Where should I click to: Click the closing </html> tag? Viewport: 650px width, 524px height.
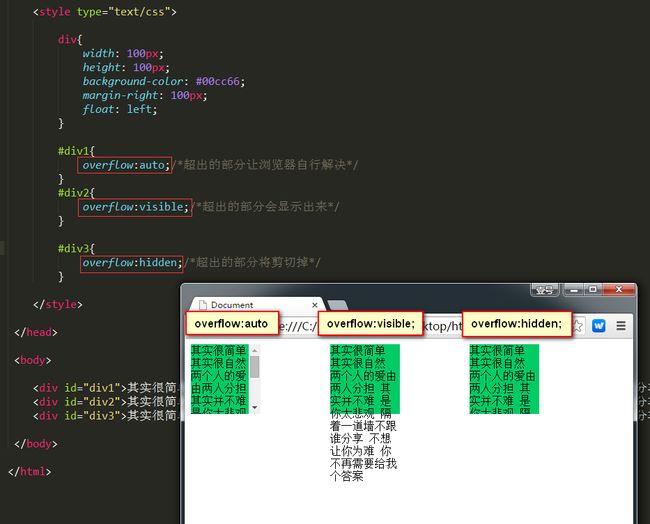[29, 471]
